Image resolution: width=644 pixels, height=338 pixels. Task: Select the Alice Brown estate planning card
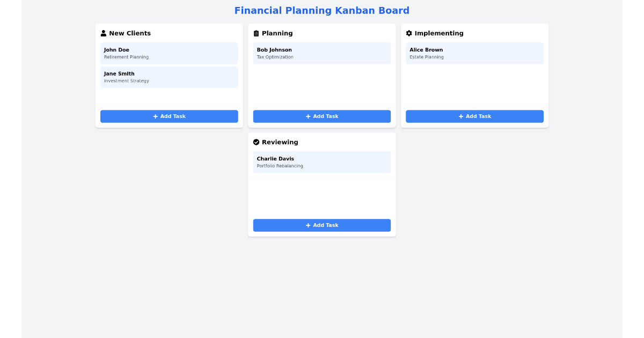point(474,53)
